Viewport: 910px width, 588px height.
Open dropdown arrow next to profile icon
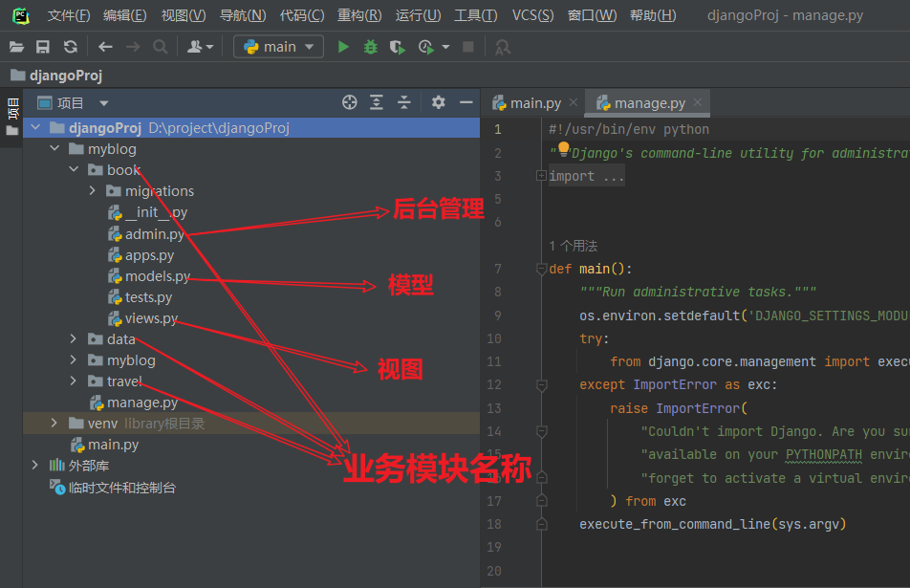[x=445, y=47]
